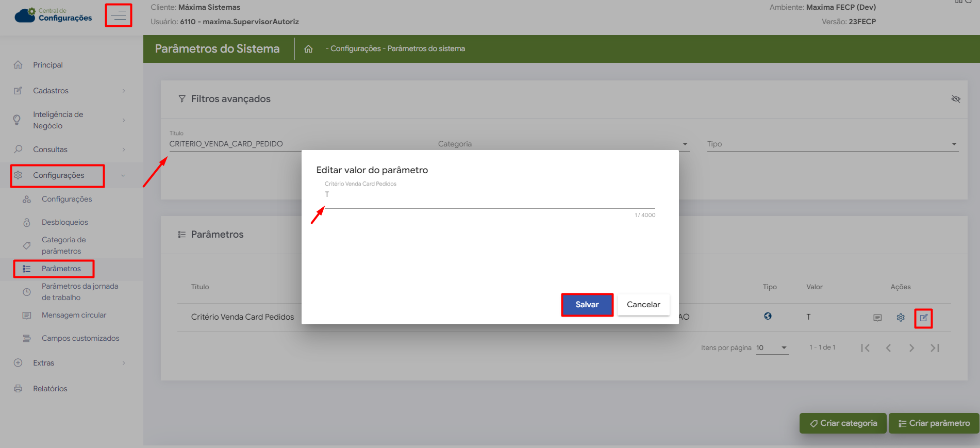Click the edit parameter pencil icon
The image size is (980, 448).
coord(923,318)
